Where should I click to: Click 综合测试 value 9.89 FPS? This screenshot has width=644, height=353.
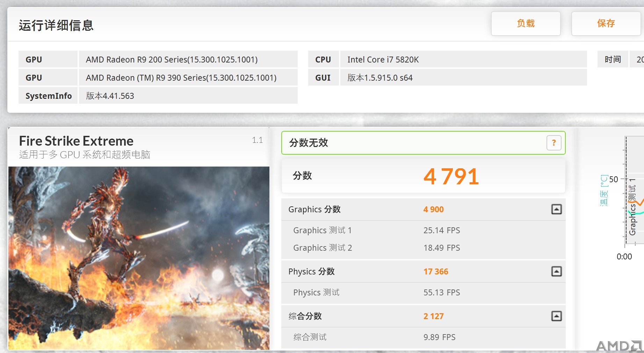[439, 337]
